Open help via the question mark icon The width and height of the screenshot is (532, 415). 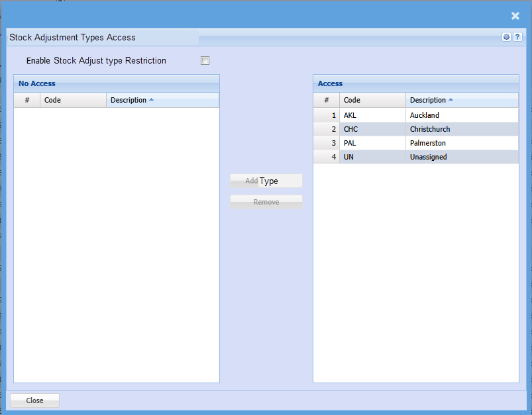coord(517,37)
